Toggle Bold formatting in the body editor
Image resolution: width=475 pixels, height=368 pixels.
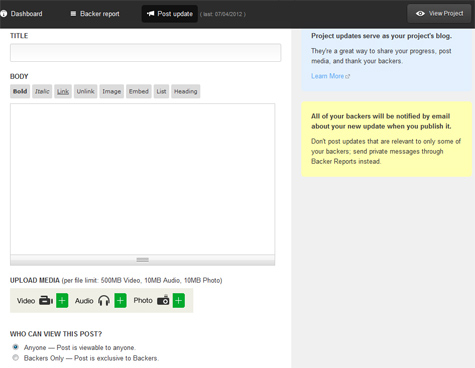(x=20, y=91)
